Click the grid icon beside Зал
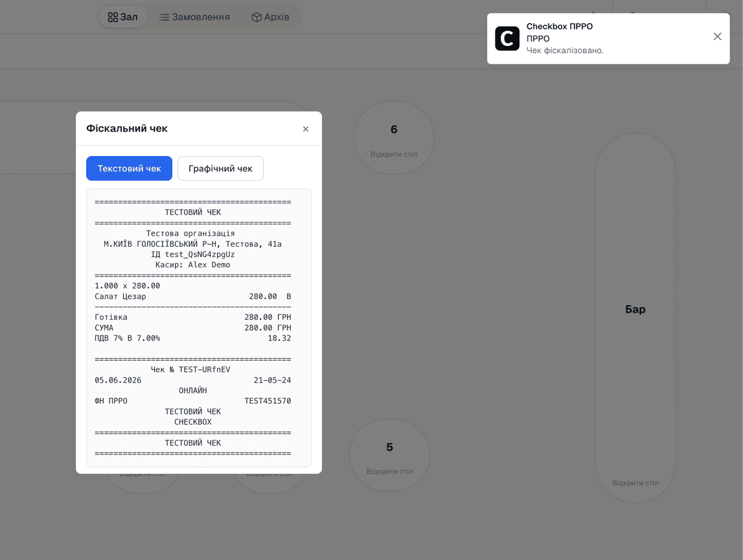743x560 pixels. 113,17
